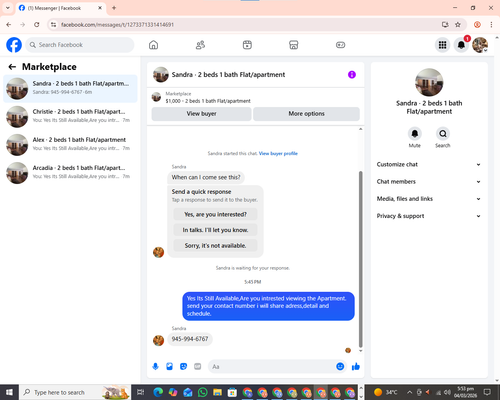Click the voice clip microphone icon
The width and height of the screenshot is (500, 400).
155,367
